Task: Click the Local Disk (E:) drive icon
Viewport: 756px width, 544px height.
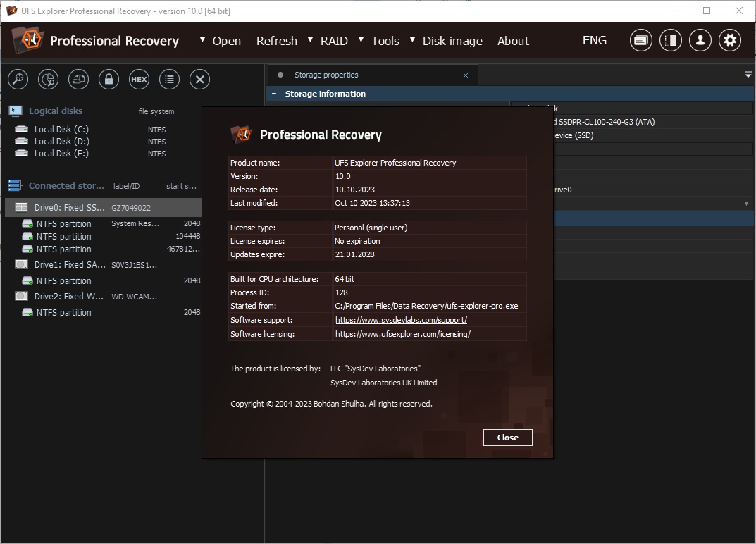Action: click(21, 154)
